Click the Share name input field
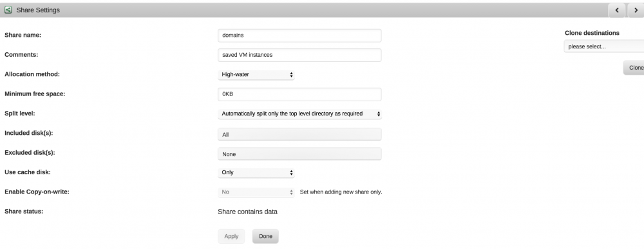The image size is (644, 249). pos(299,35)
